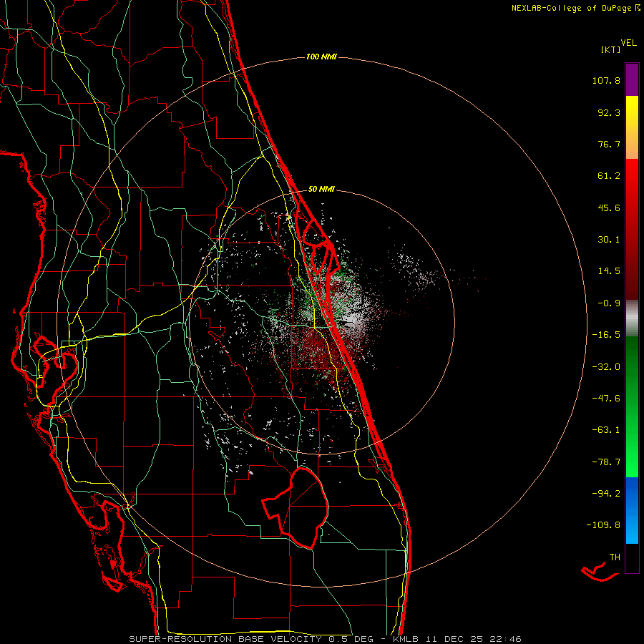The height and width of the screenshot is (644, 644).
Task: Click the TH label below color bar
Action: point(615,557)
